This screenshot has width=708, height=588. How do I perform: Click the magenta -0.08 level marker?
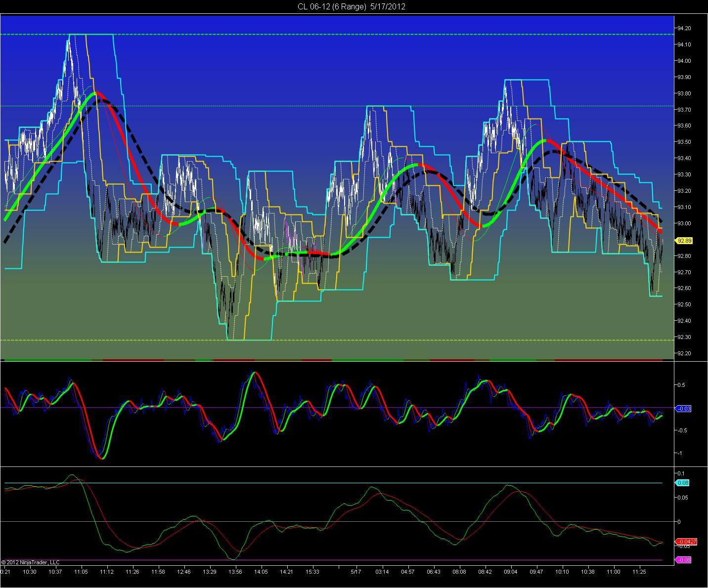click(x=683, y=560)
